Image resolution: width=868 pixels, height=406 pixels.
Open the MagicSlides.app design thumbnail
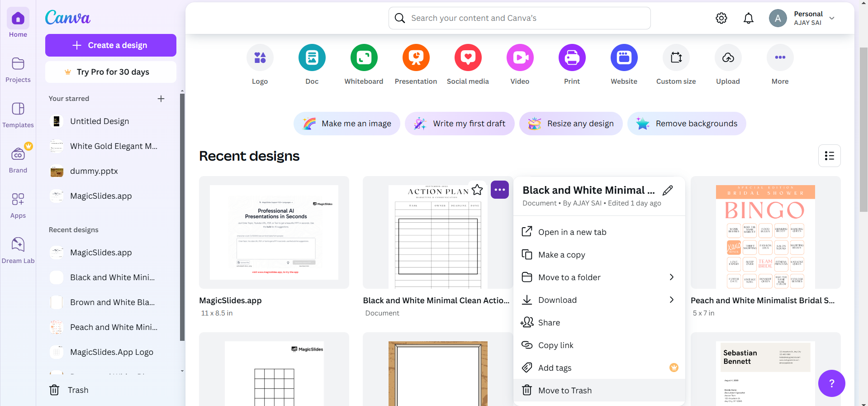point(274,232)
